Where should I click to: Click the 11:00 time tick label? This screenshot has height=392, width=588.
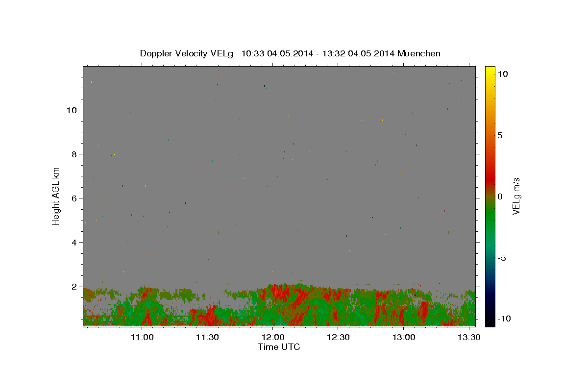pos(142,337)
